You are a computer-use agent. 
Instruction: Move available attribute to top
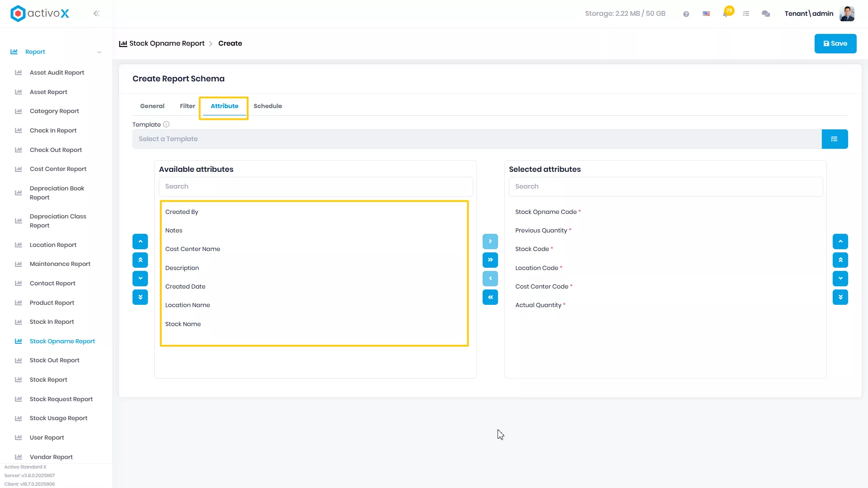click(x=140, y=260)
